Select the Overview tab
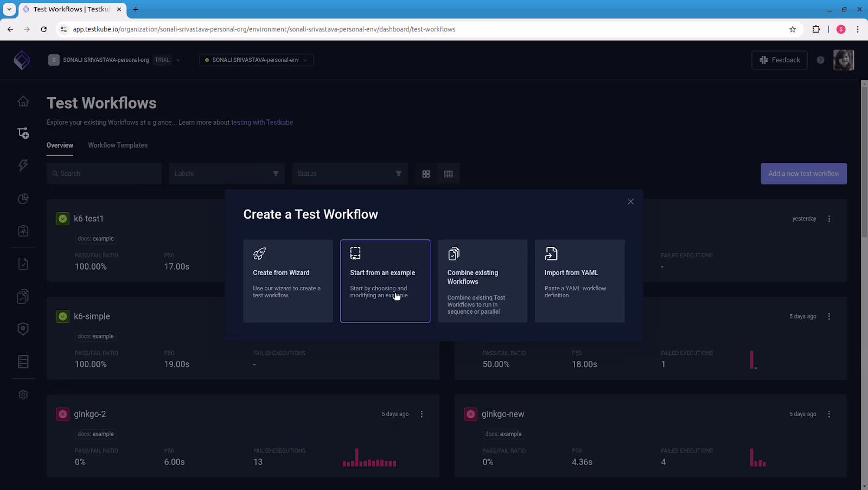Viewport: 868px width, 490px height. coord(60,145)
